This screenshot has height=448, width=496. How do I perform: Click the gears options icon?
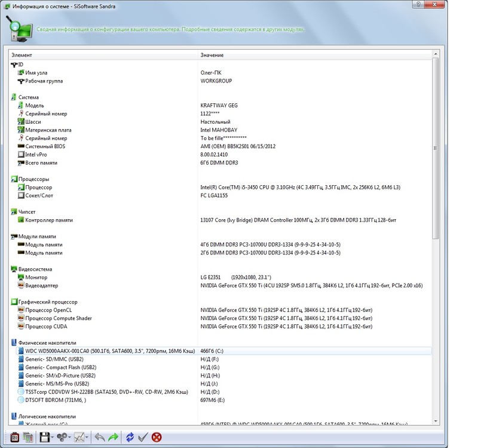[62, 437]
